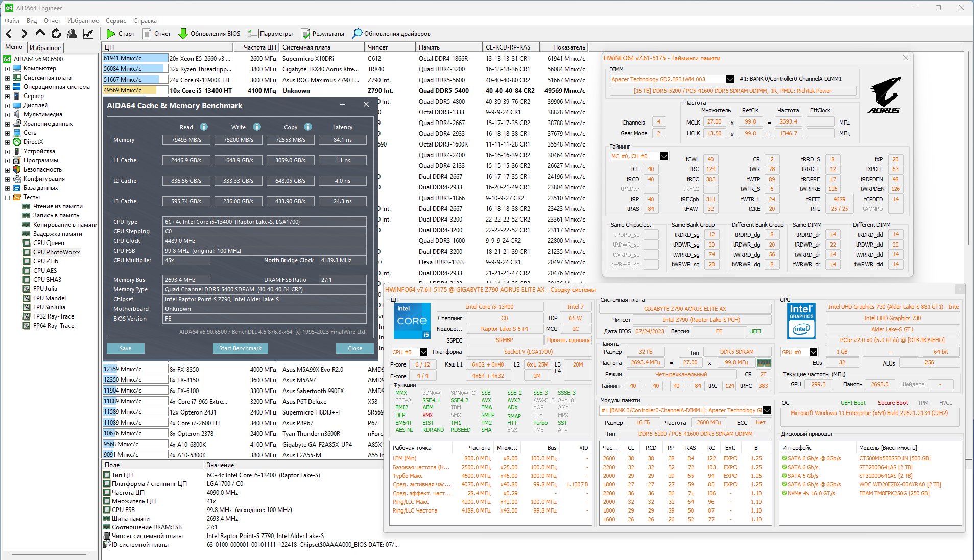Open the memory module BANK 0 dropdown

coord(767,410)
